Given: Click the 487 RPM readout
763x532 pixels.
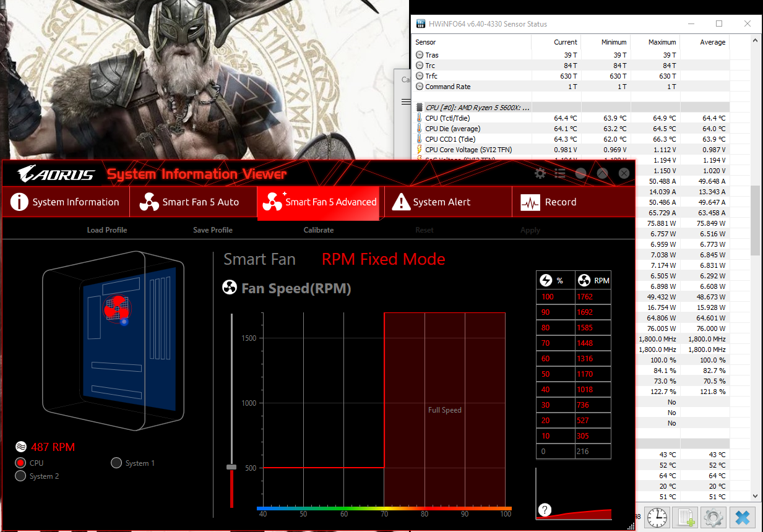Looking at the screenshot, I should 53,447.
